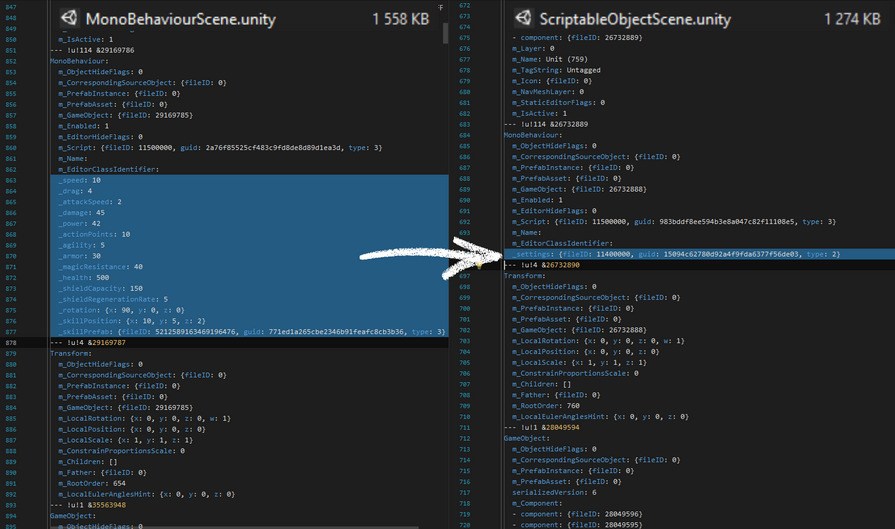Click the Unity logo beside ScriptableObjectScene.unity
Image resolution: width=895 pixels, height=529 pixels.
(x=521, y=18)
